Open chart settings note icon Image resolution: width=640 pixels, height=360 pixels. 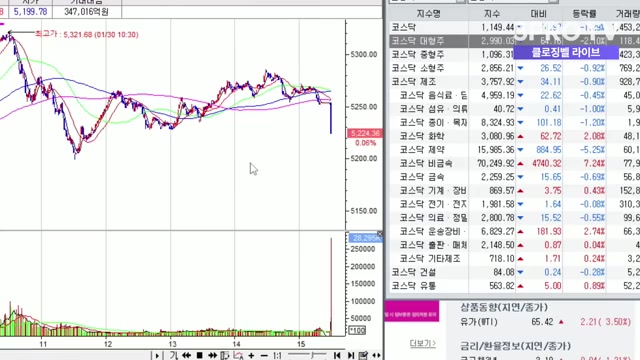[363, 356]
